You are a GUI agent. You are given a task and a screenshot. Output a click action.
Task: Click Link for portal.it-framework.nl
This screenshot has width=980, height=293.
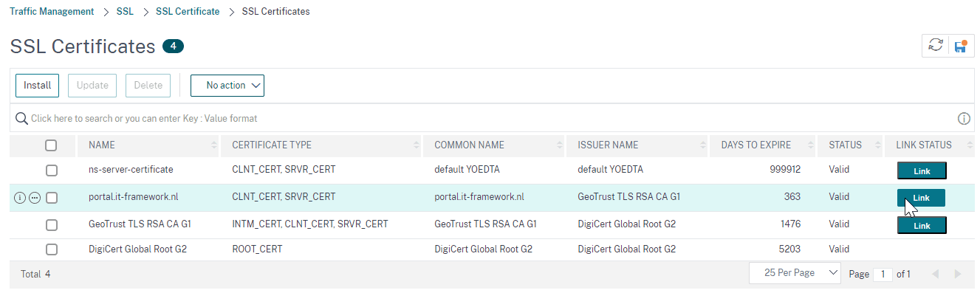[922, 198]
